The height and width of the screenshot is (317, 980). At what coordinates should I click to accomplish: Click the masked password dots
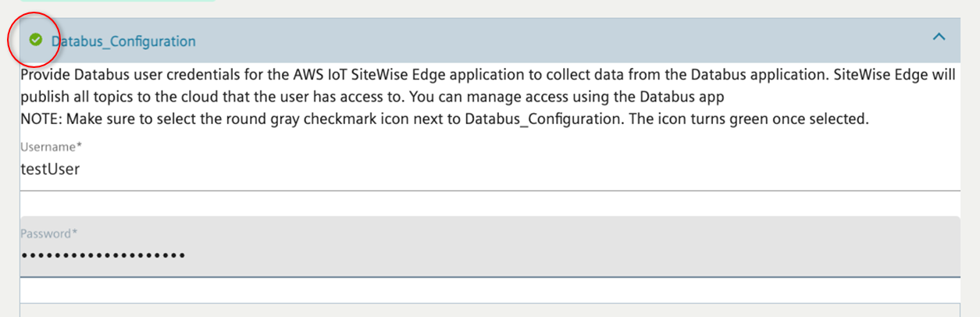tap(103, 255)
